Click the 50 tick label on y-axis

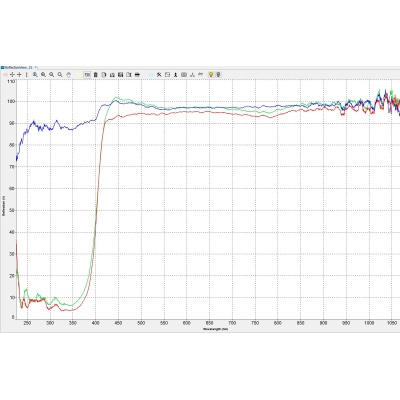coord(12,210)
